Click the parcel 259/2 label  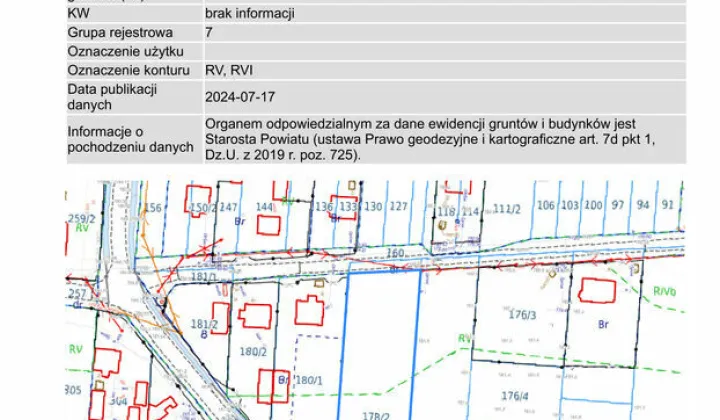tap(80, 217)
